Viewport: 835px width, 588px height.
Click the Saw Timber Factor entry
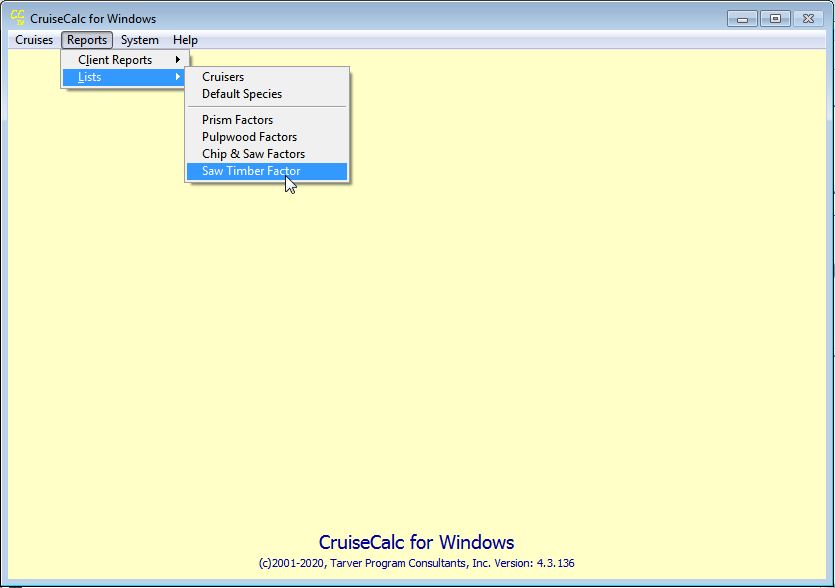tap(267, 171)
